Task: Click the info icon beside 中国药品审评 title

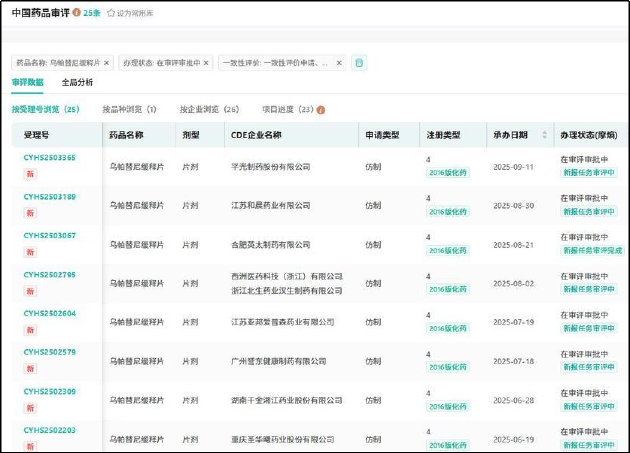Action: click(x=76, y=12)
